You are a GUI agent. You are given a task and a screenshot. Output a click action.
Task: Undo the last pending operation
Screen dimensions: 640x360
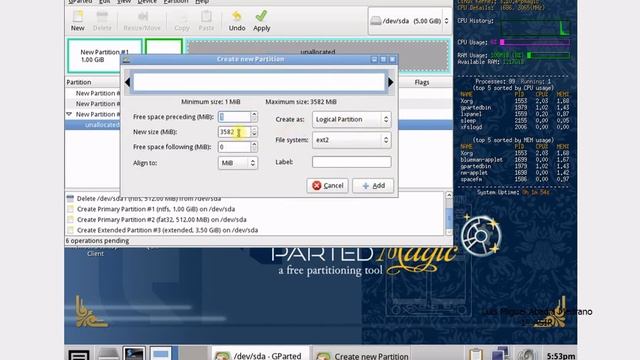237,21
